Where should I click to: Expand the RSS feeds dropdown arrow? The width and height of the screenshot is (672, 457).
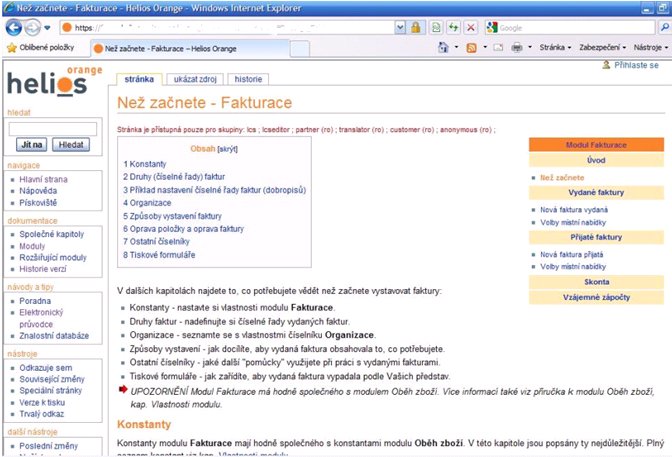pos(485,47)
